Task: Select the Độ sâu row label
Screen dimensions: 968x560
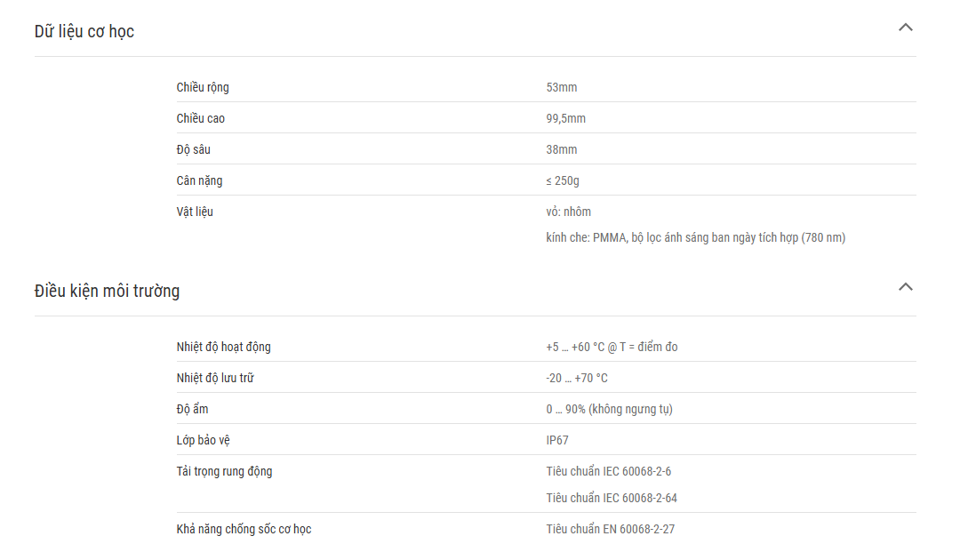Action: click(193, 149)
